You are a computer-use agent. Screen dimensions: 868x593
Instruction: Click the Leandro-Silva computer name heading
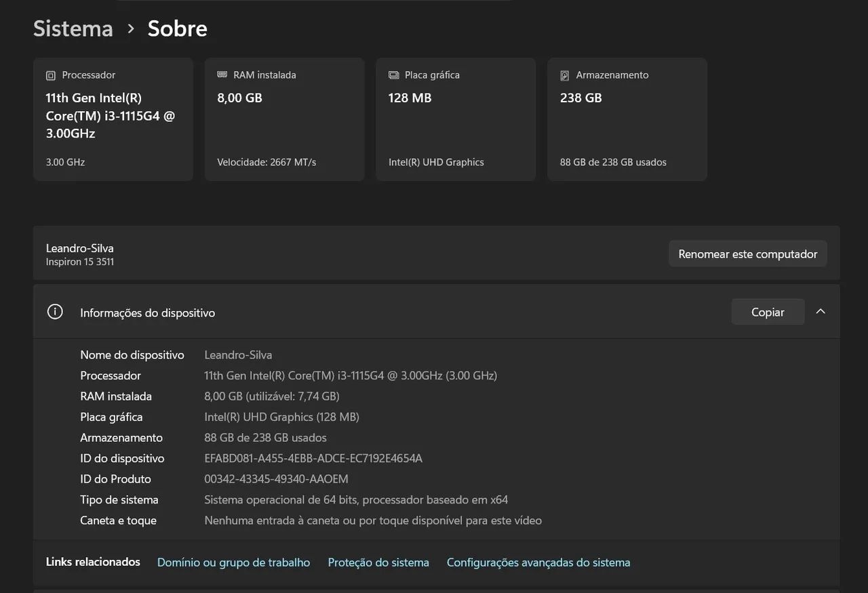(x=80, y=248)
